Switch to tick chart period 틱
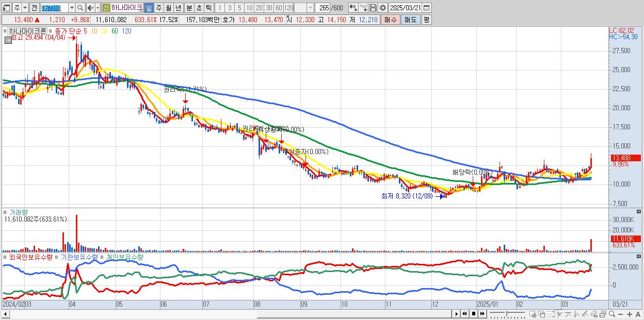This screenshot has width=644, height=320. [x=208, y=8]
